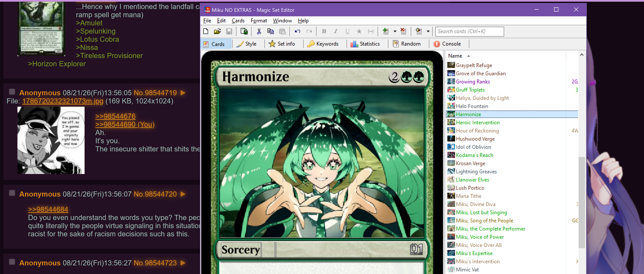This screenshot has height=274, width=644.
Task: Switch to the Keywords tab
Action: [323, 44]
